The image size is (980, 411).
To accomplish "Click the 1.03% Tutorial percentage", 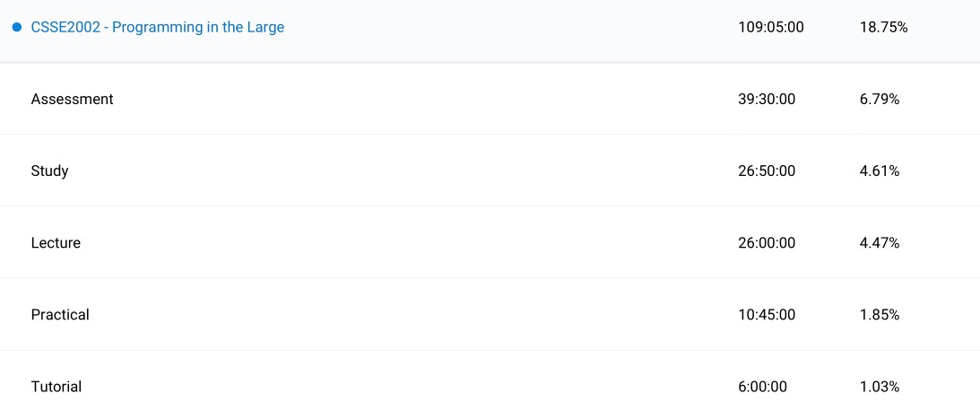I will click(879, 387).
